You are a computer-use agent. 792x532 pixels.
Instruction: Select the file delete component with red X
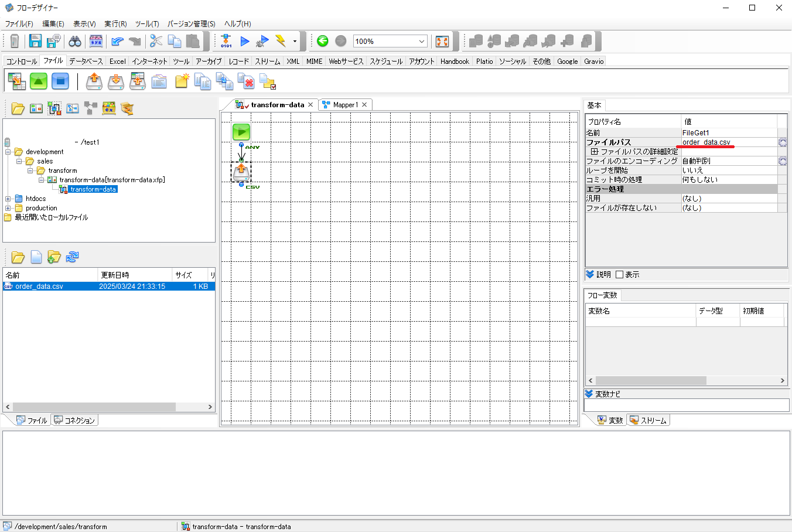click(x=246, y=81)
